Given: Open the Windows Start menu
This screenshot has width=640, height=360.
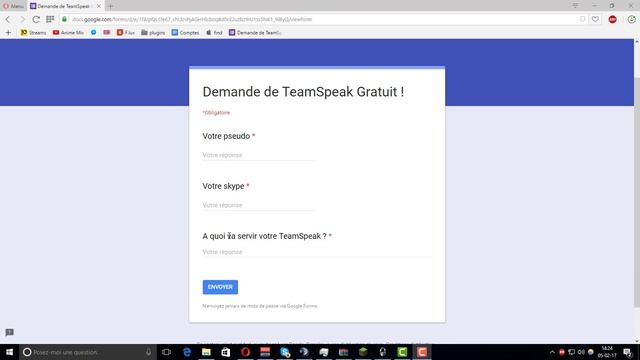Looking at the screenshot, I should (9, 352).
